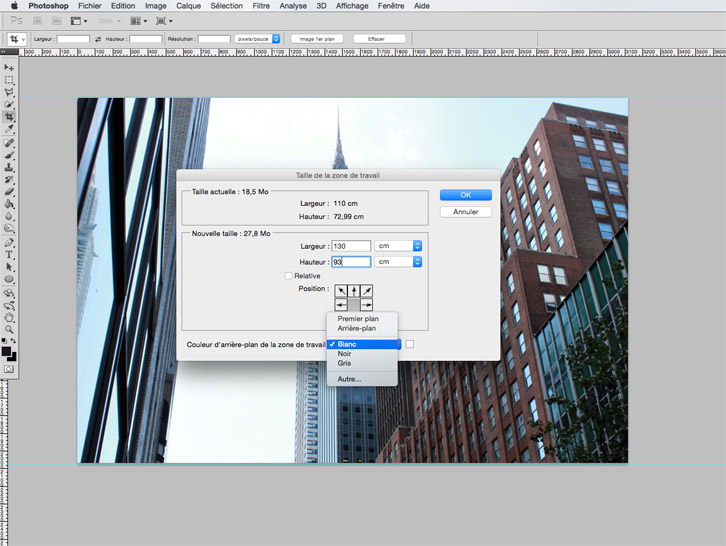The width and height of the screenshot is (726, 546).
Task: Click the top-left anchor position arrow
Action: (x=341, y=291)
